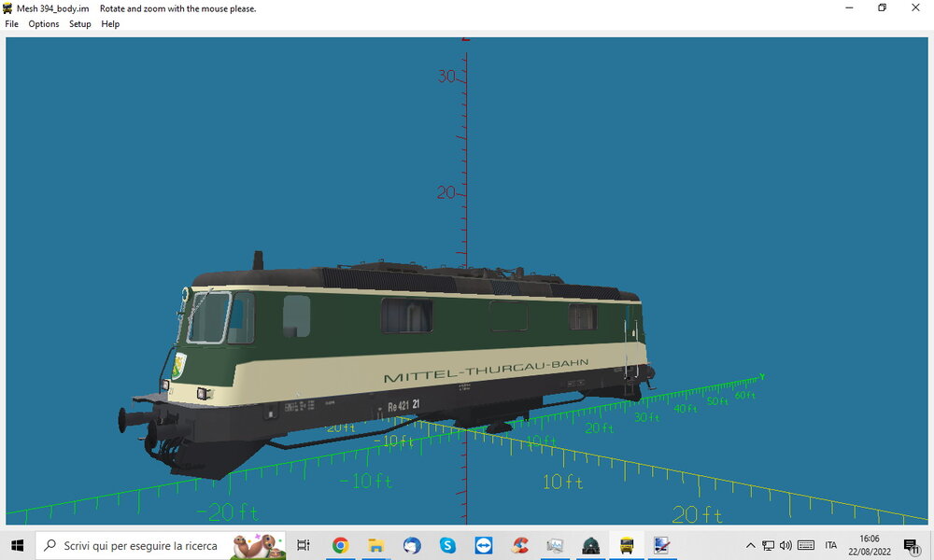Click the ITA input language indicator
The width and height of the screenshot is (934, 560).
point(831,545)
